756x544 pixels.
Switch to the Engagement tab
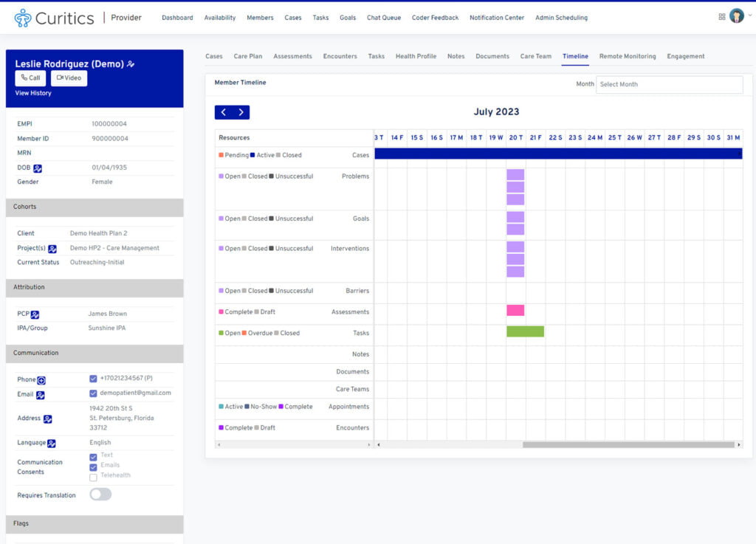[x=686, y=56]
